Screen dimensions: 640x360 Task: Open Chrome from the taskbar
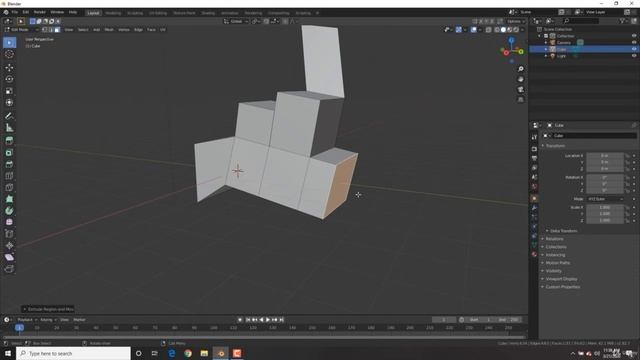coord(188,353)
